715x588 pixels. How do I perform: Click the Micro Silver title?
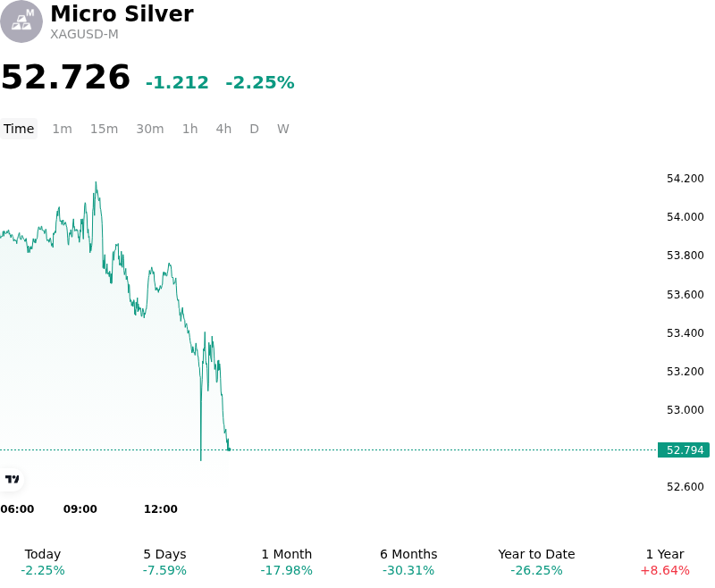122,13
